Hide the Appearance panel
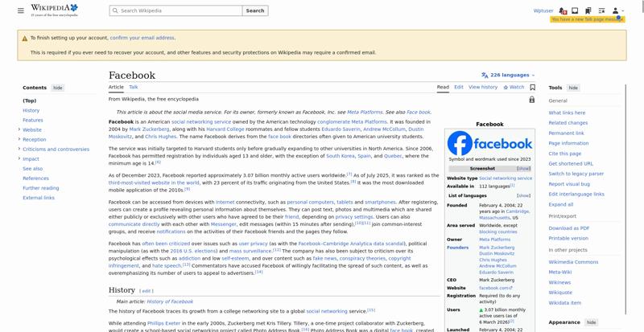This screenshot has width=644, height=332. pyautogui.click(x=591, y=322)
